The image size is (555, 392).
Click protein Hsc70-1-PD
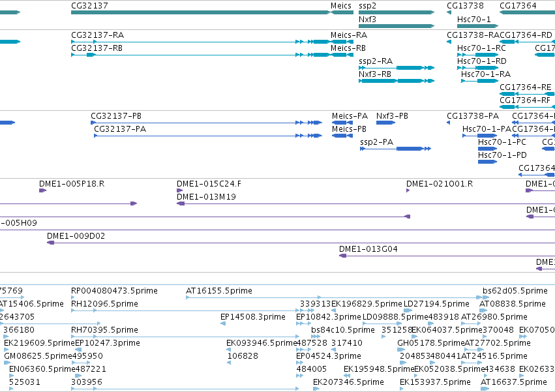pos(502,155)
